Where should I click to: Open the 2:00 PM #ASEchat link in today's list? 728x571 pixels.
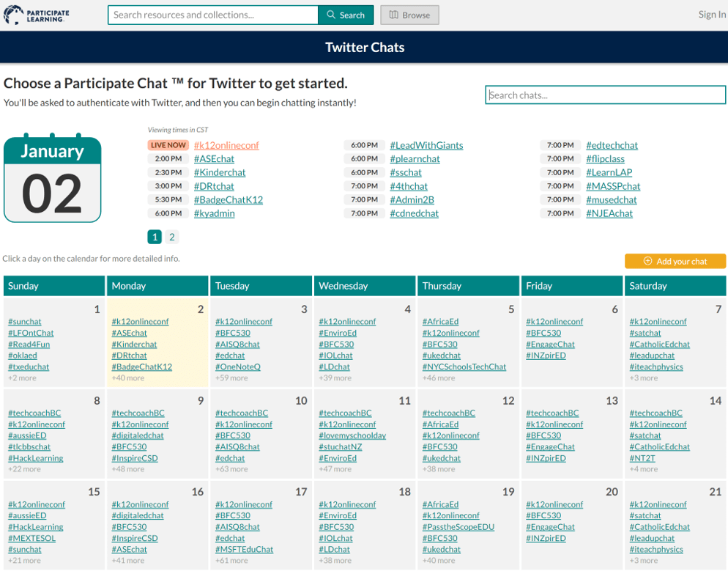214,159
